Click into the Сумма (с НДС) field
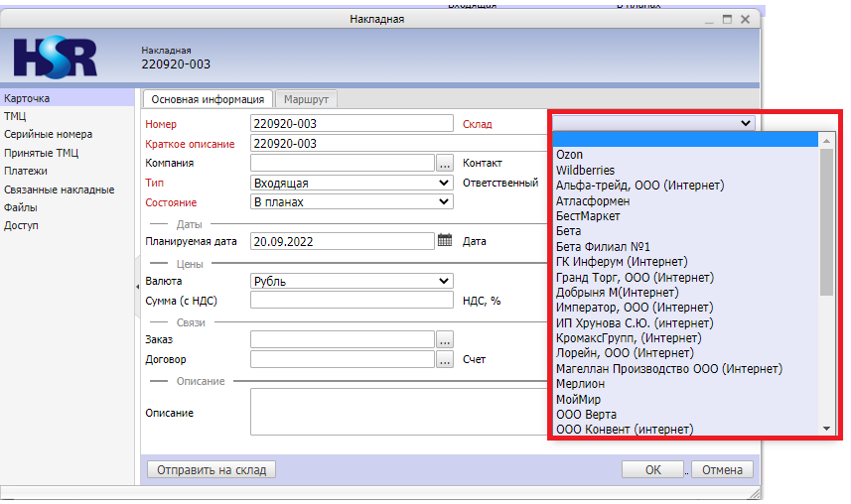 [352, 300]
